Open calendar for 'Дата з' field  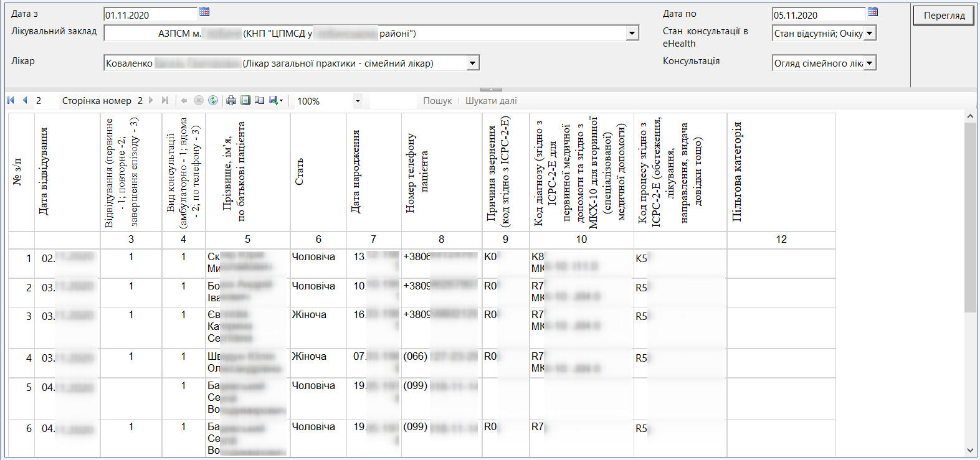pyautogui.click(x=204, y=12)
